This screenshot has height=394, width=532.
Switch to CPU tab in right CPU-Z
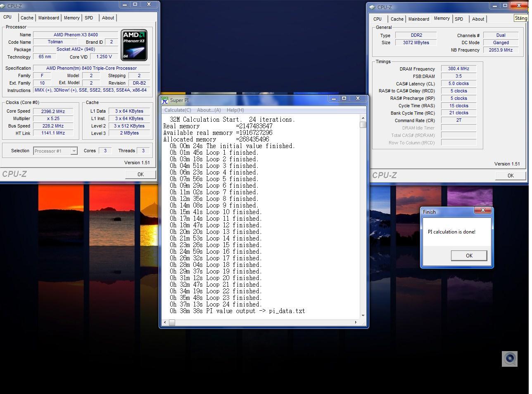[x=378, y=19]
